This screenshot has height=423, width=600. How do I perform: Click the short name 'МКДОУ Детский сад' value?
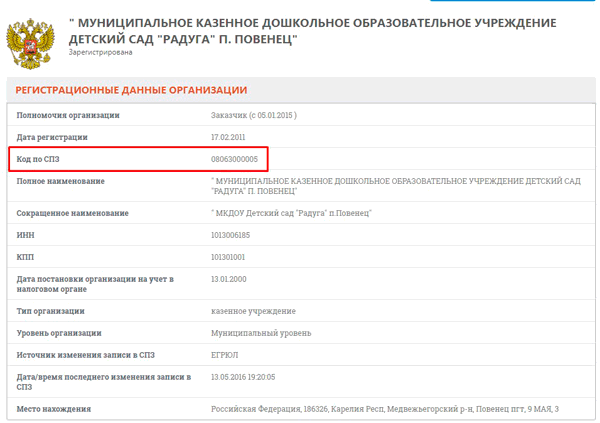click(291, 213)
